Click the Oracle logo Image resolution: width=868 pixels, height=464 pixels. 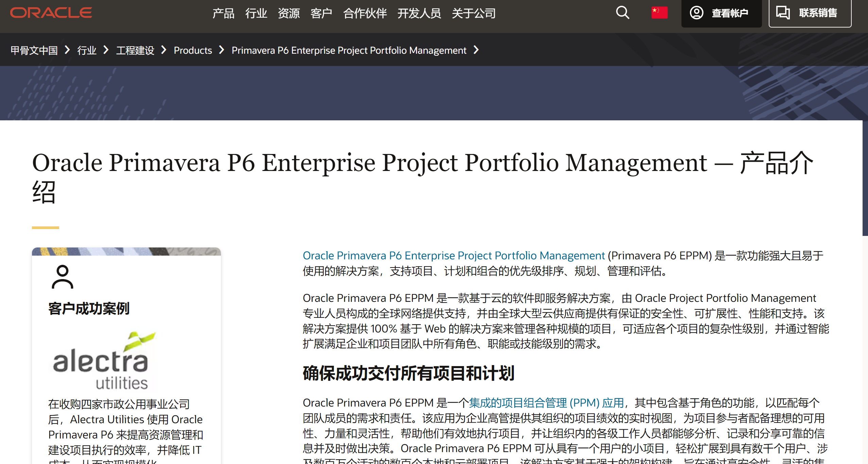click(51, 13)
